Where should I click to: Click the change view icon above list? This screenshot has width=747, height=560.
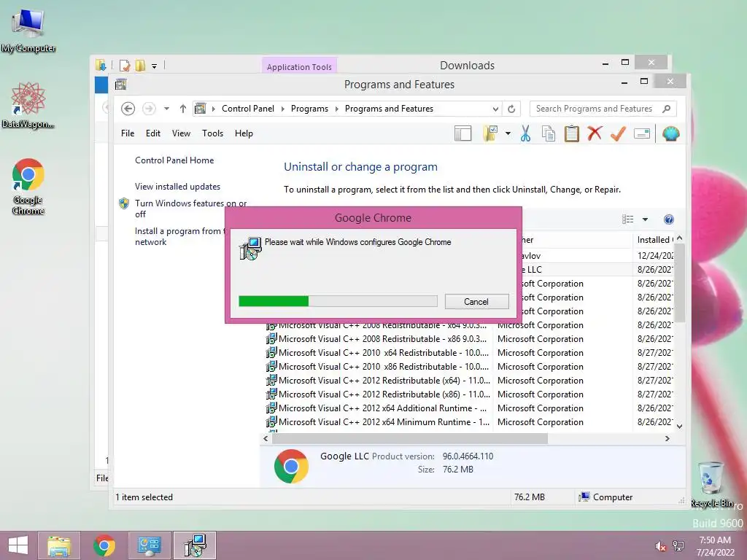628,219
